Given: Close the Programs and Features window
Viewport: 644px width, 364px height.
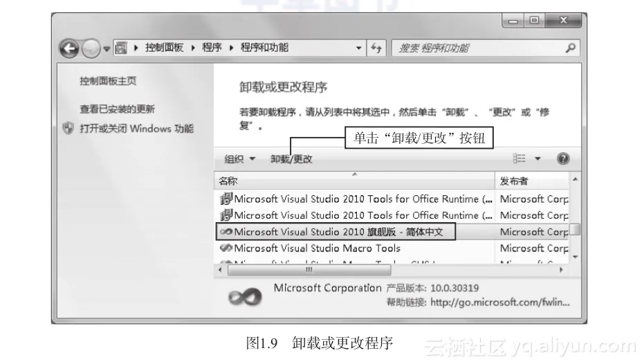Looking at the screenshot, I should (x=564, y=20).
